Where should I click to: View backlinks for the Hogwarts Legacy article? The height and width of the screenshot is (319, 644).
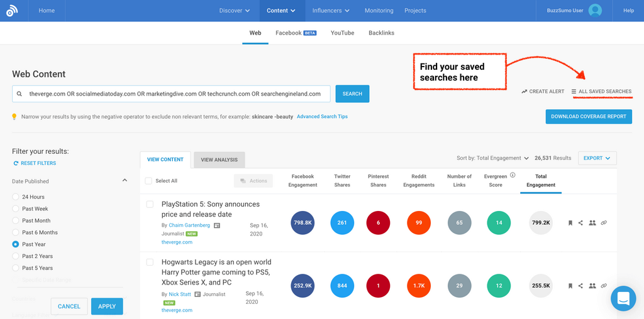[x=604, y=286]
